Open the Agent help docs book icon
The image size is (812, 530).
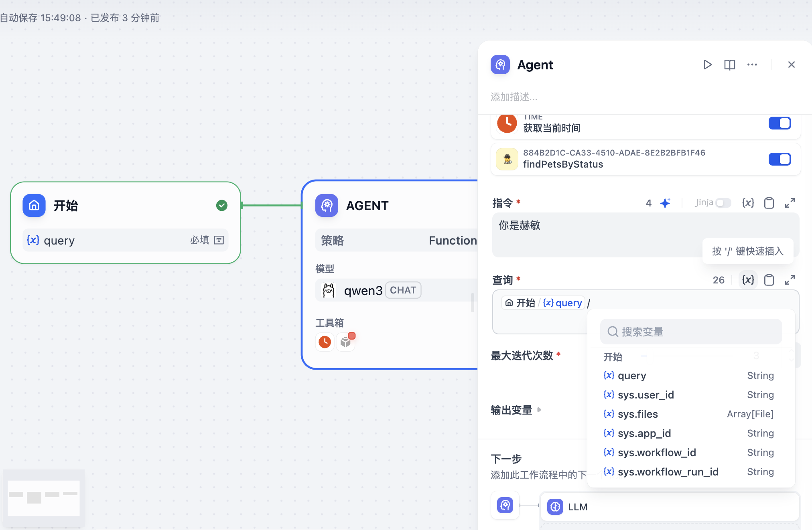coord(729,65)
